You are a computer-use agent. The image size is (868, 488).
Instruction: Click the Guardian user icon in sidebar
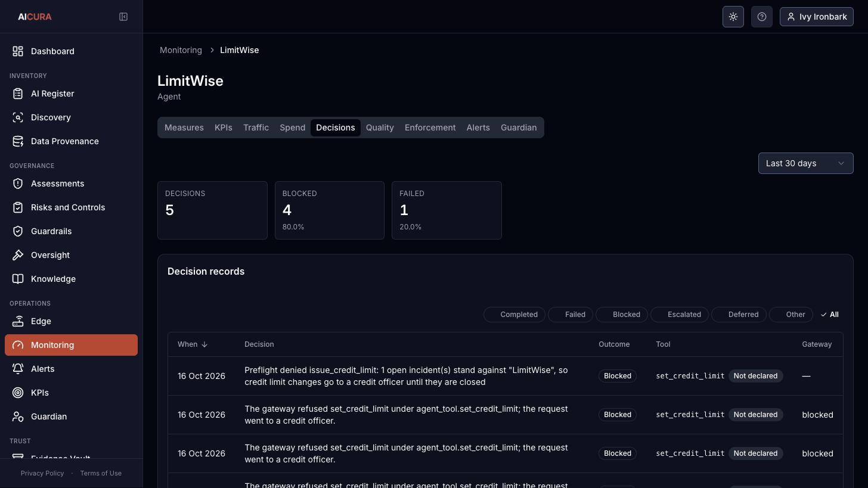tap(18, 416)
